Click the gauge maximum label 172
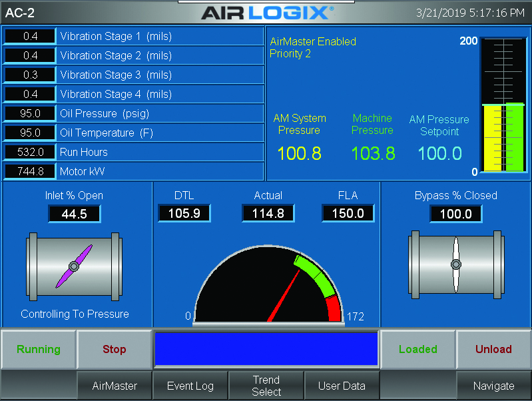Viewport: 532px width, 401px height. (x=356, y=316)
